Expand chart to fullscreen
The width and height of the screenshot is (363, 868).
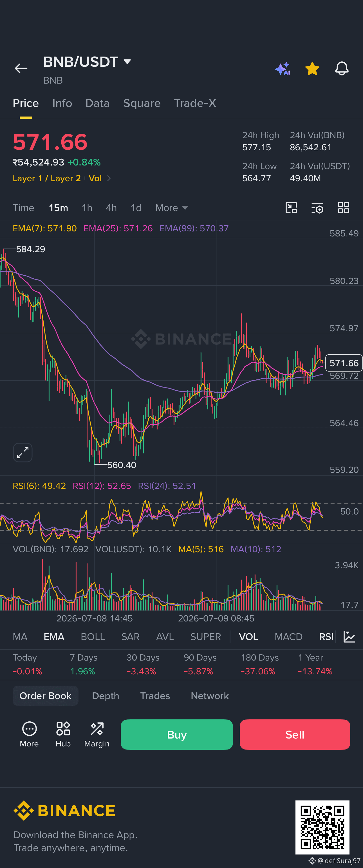(x=23, y=452)
